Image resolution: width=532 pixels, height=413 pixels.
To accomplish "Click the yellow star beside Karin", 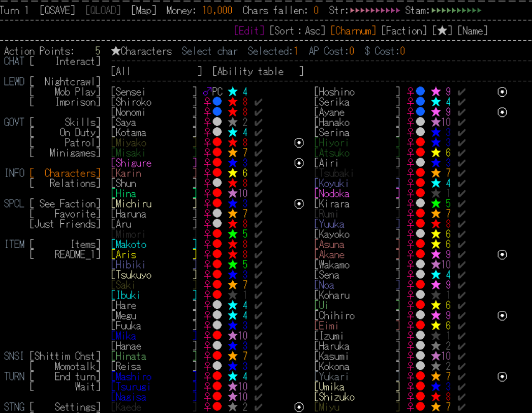I will 233,173.
